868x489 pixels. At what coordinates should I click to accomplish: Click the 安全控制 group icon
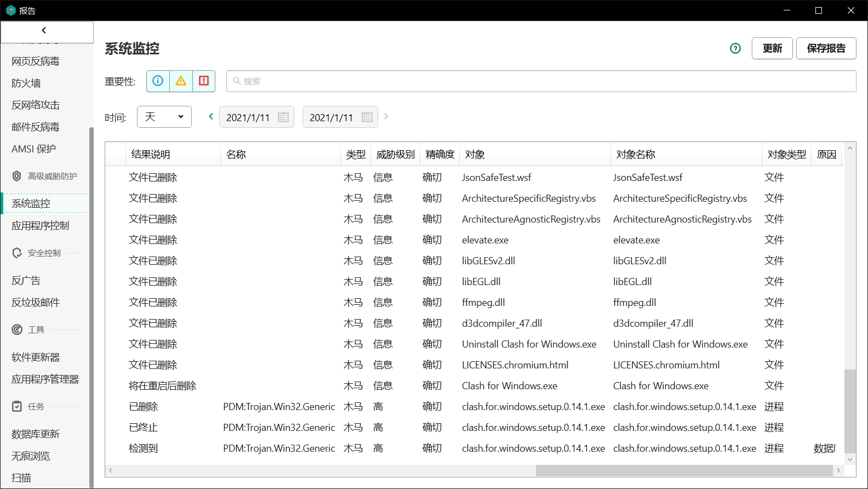click(x=17, y=253)
